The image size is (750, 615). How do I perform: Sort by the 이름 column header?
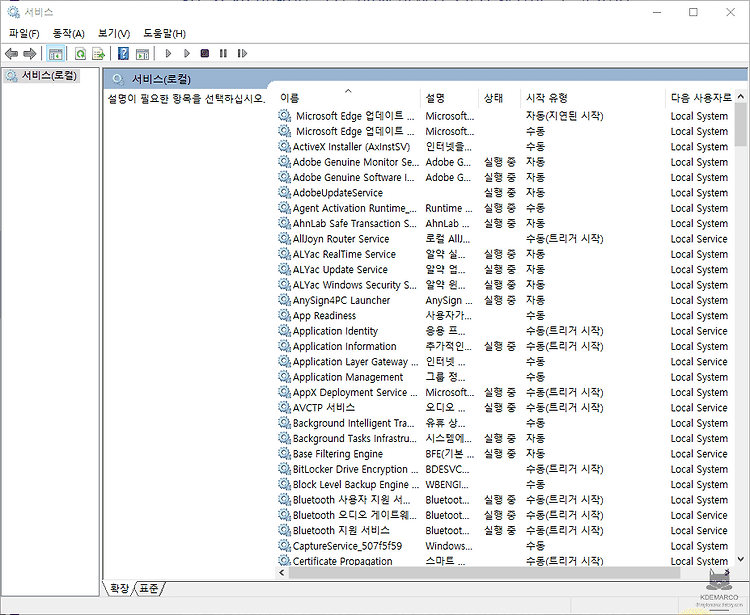(348, 98)
